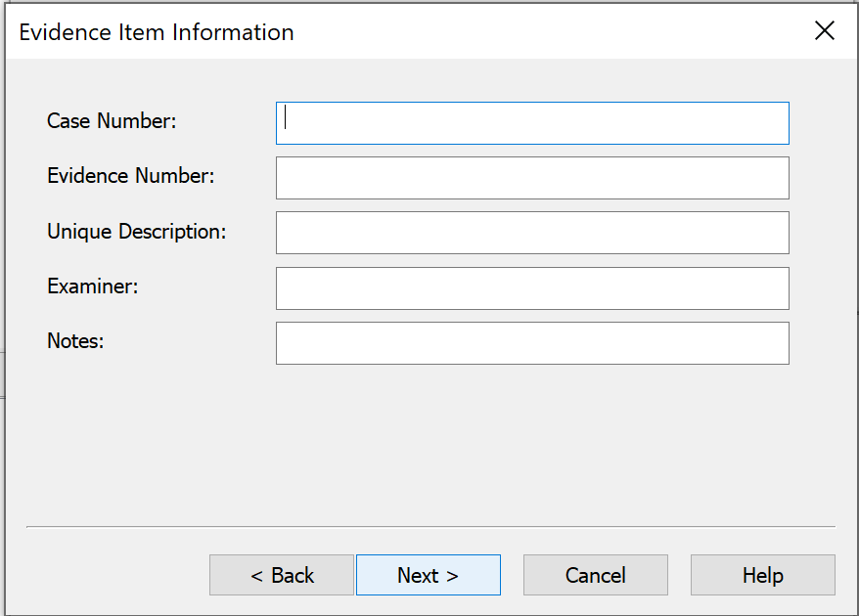Click into the Examiner text field
The width and height of the screenshot is (859, 616).
click(532, 288)
